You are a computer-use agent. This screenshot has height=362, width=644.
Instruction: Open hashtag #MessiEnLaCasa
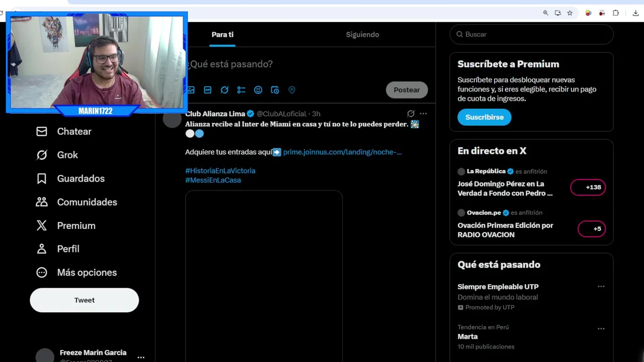[213, 180]
